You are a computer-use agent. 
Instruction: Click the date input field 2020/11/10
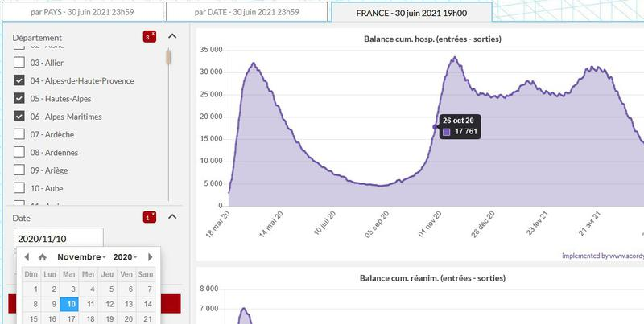(x=59, y=239)
